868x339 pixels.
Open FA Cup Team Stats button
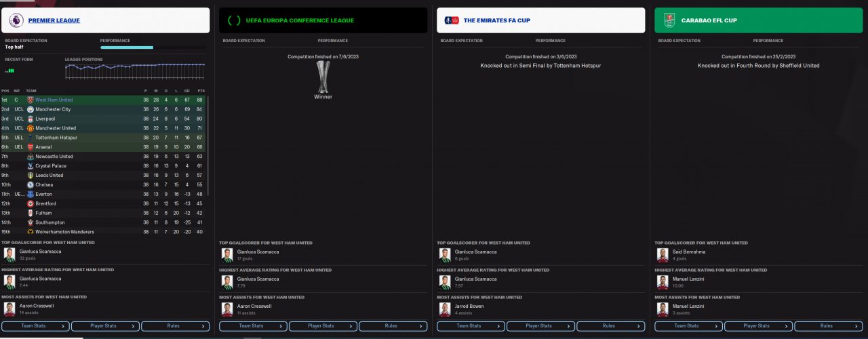click(471, 326)
